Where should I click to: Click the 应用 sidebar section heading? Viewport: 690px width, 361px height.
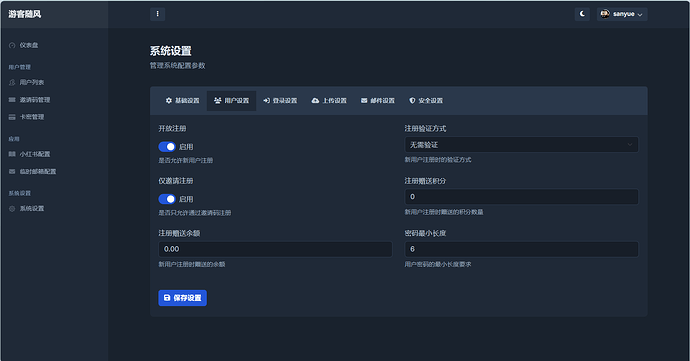click(x=14, y=139)
